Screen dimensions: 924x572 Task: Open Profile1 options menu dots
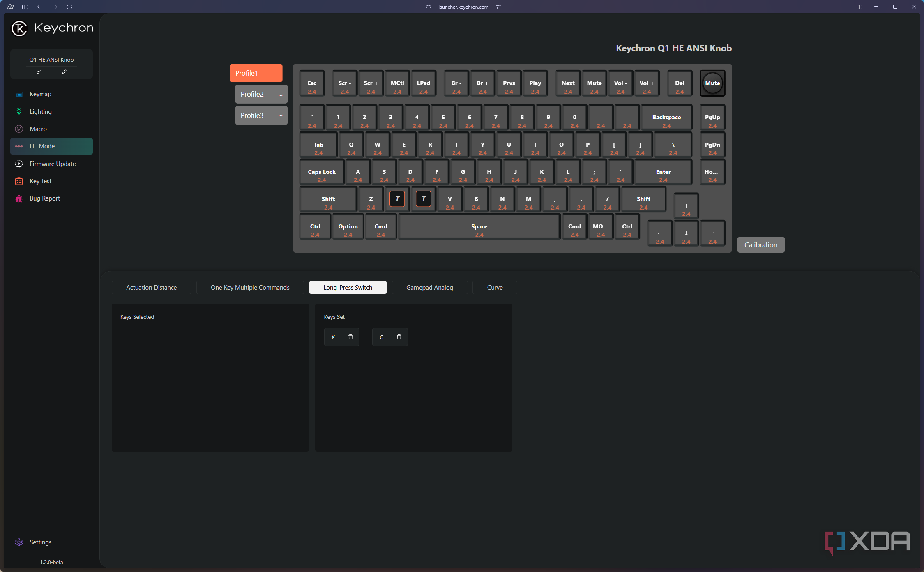[275, 74]
